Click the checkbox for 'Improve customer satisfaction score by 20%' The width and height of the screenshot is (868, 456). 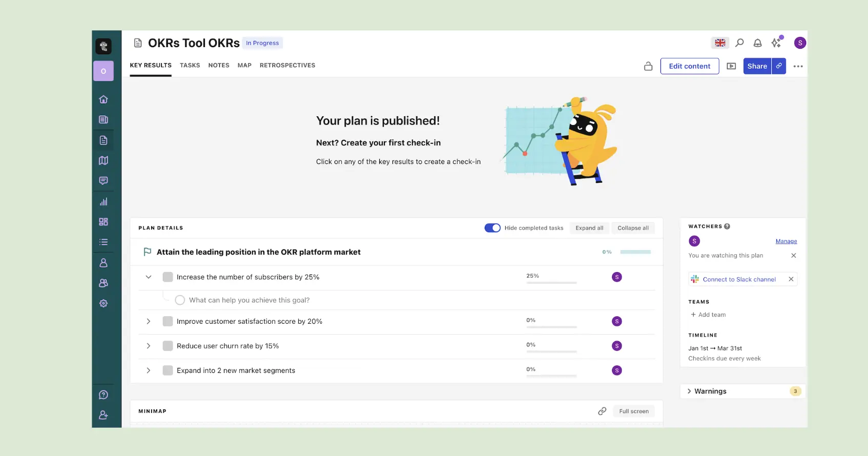[168, 321]
